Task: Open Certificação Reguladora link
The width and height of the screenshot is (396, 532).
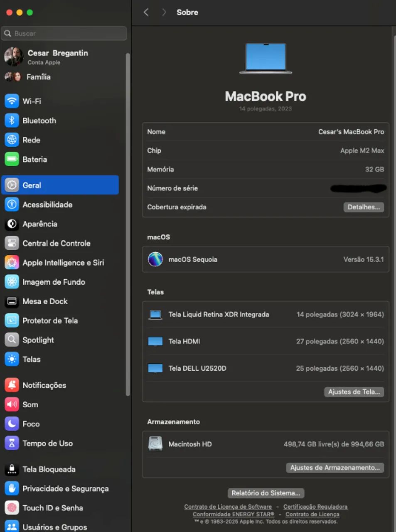Action: [315, 507]
